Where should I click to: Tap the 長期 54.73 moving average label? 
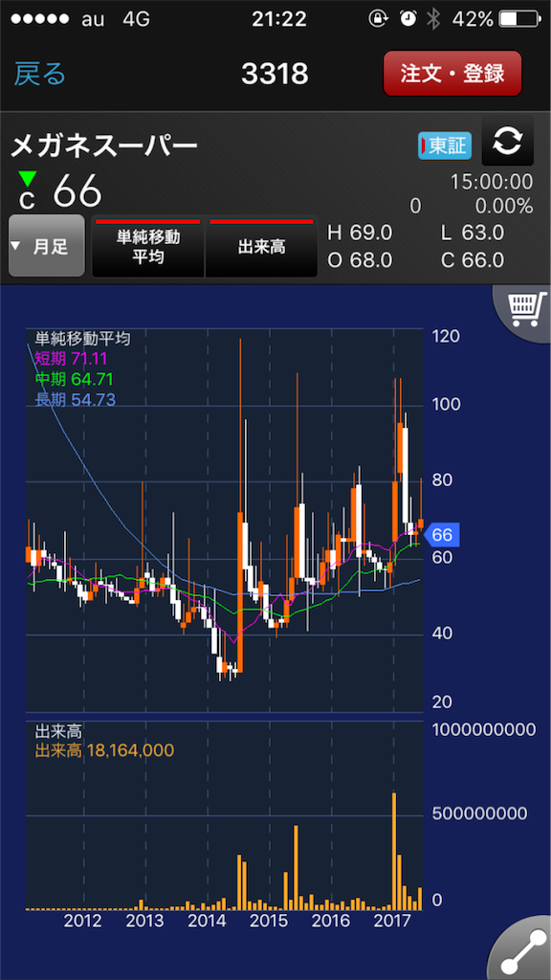coord(75,400)
